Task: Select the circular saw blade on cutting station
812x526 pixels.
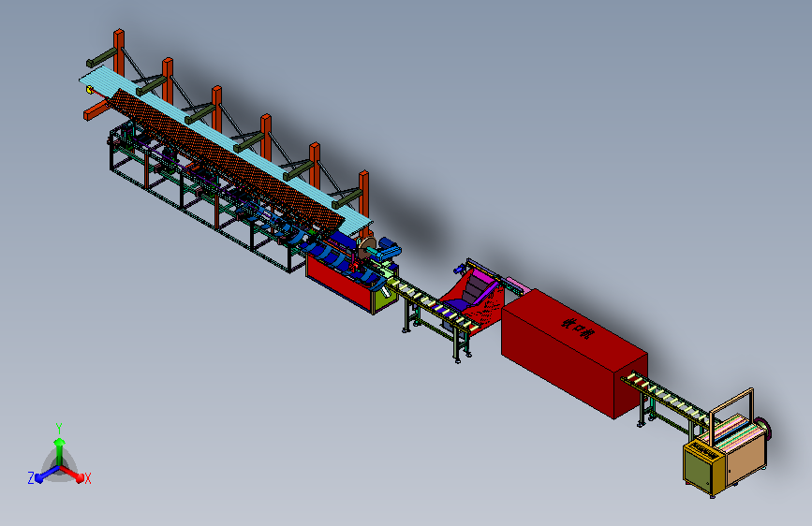Action: 366,247
